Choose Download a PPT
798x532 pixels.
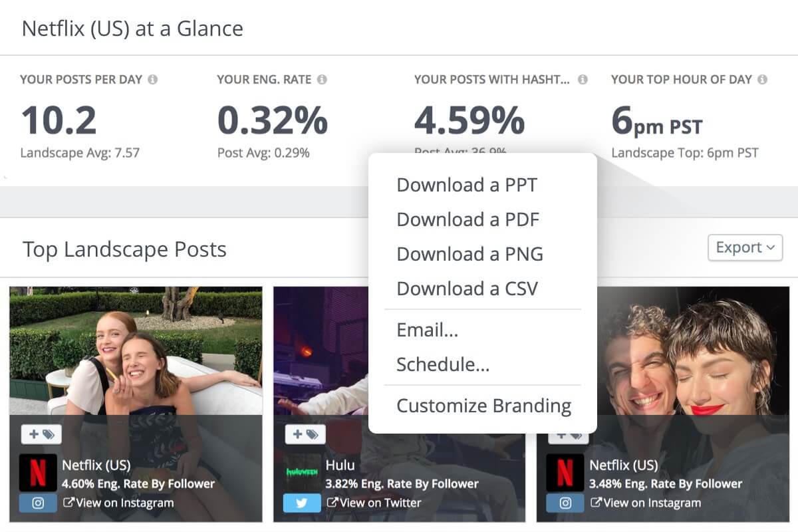click(x=467, y=185)
